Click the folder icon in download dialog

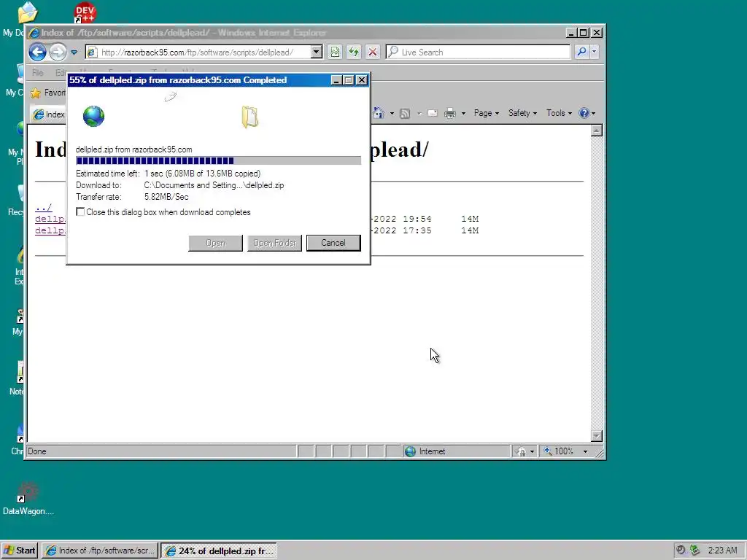click(249, 117)
